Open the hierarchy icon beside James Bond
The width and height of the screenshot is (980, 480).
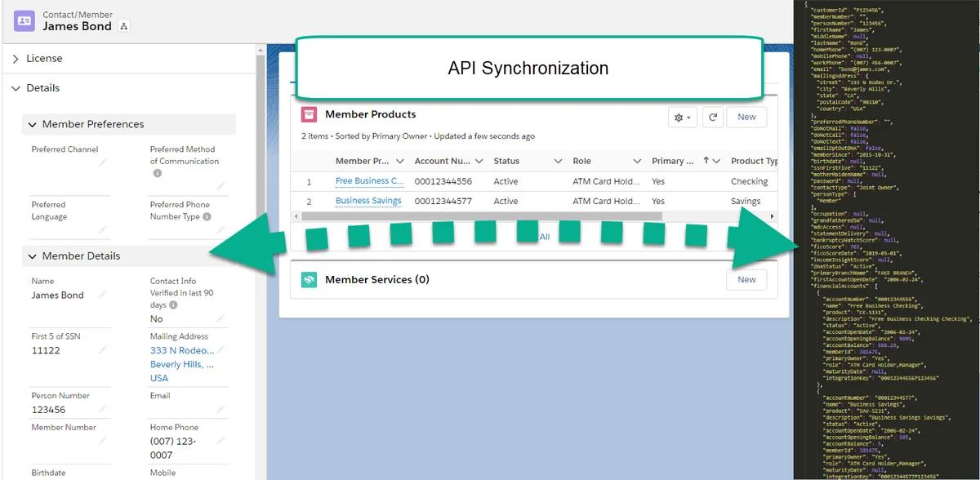[x=124, y=26]
